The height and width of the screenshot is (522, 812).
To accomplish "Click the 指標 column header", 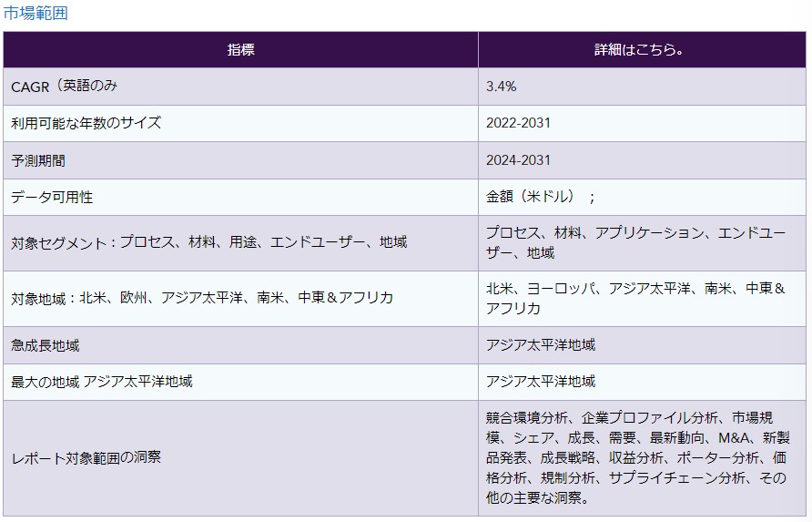I will point(240,50).
